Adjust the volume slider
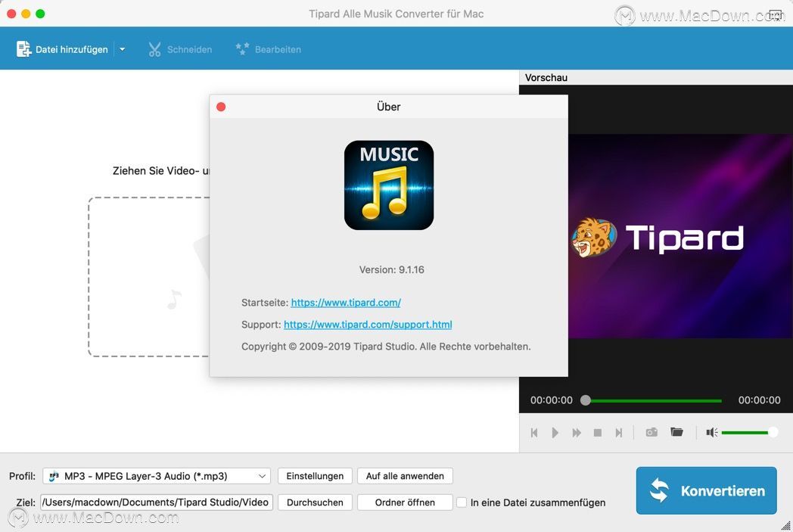 (x=750, y=432)
